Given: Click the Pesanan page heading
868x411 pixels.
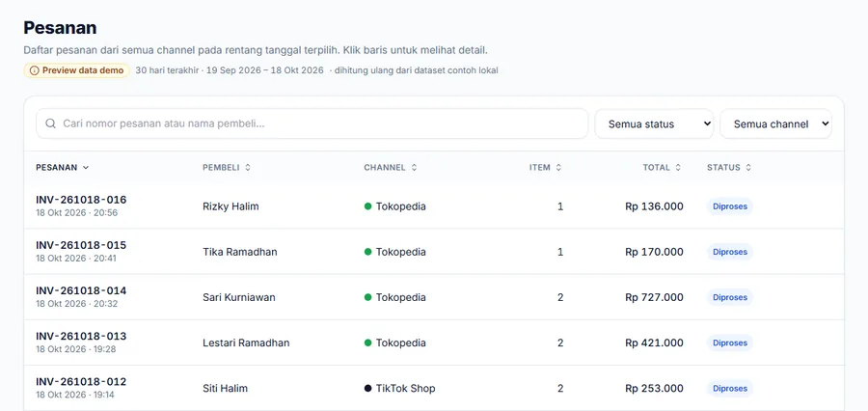Looking at the screenshot, I should coord(60,28).
